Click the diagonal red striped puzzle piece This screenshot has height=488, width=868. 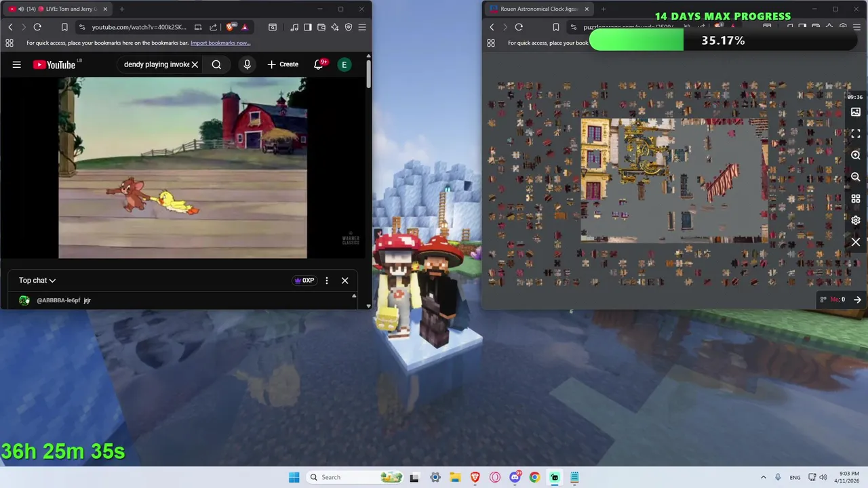722,182
